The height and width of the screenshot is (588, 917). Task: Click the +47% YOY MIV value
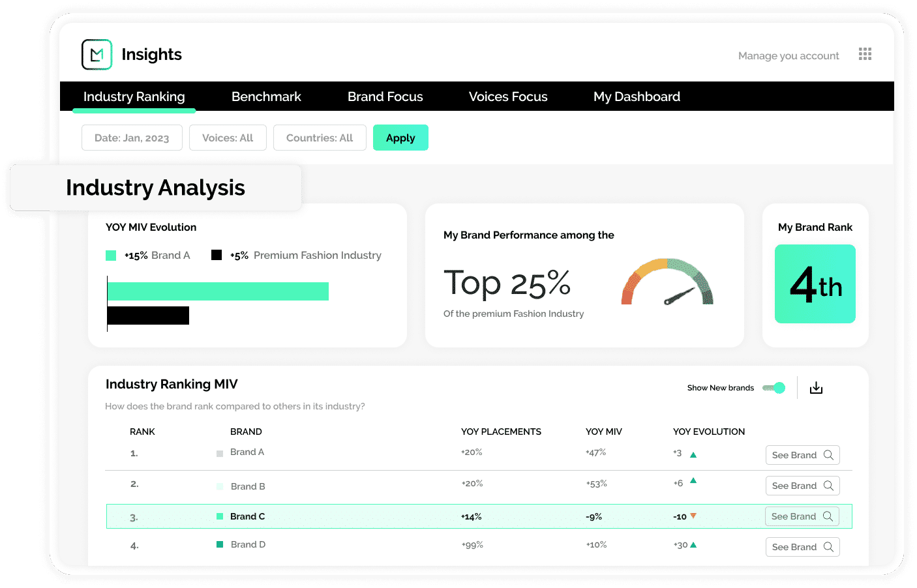(595, 452)
